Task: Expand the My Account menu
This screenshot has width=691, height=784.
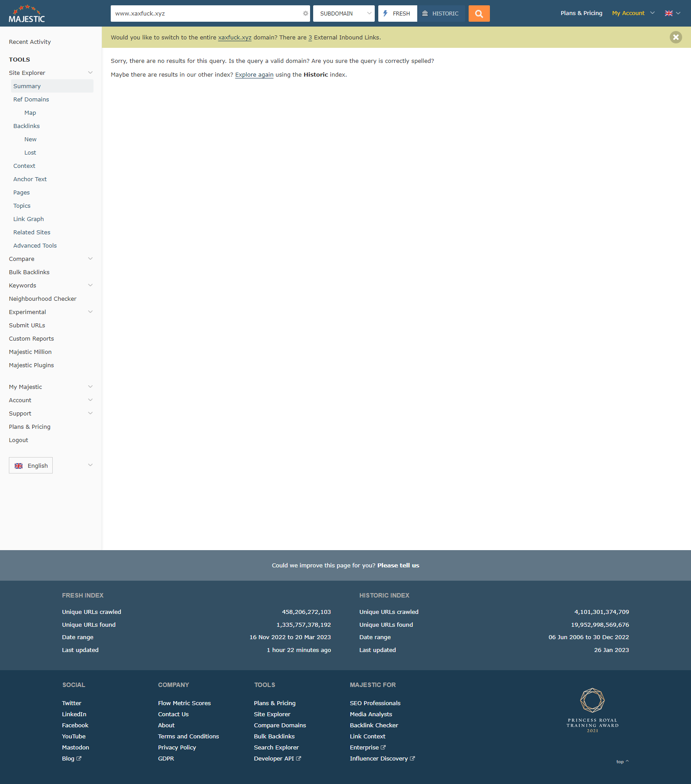Action: (x=633, y=13)
